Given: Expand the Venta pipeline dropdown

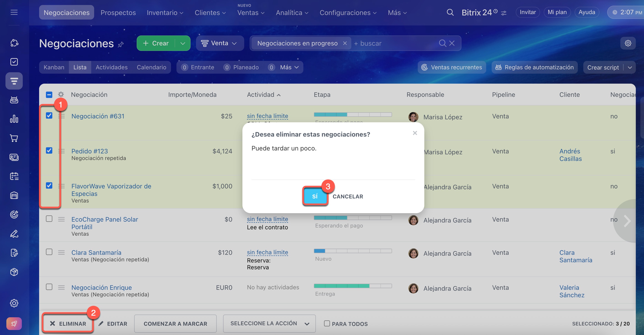Looking at the screenshot, I should [x=219, y=43].
